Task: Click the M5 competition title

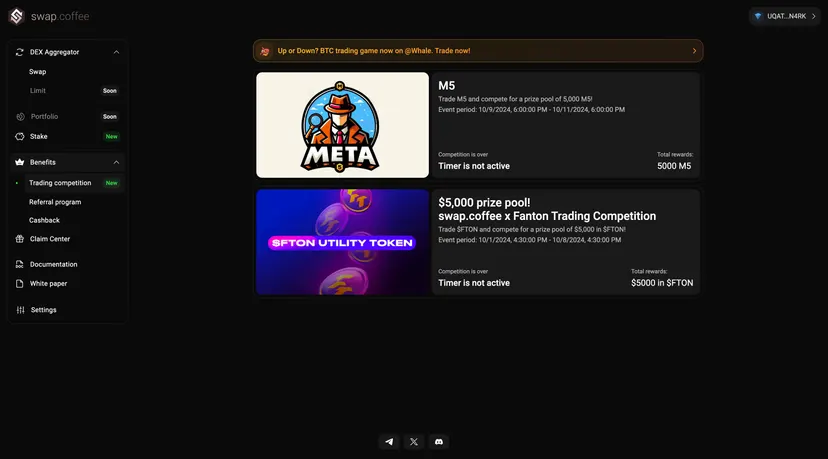Action: point(446,86)
